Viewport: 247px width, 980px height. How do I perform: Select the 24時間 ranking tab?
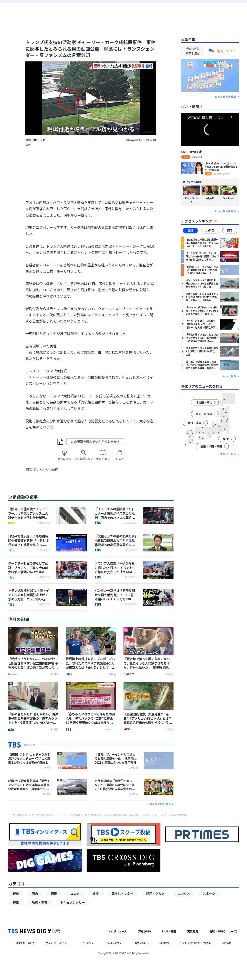[x=210, y=230]
